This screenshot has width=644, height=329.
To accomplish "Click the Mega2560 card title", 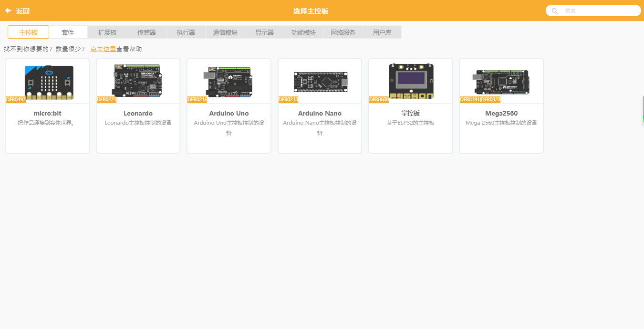I will click(501, 113).
